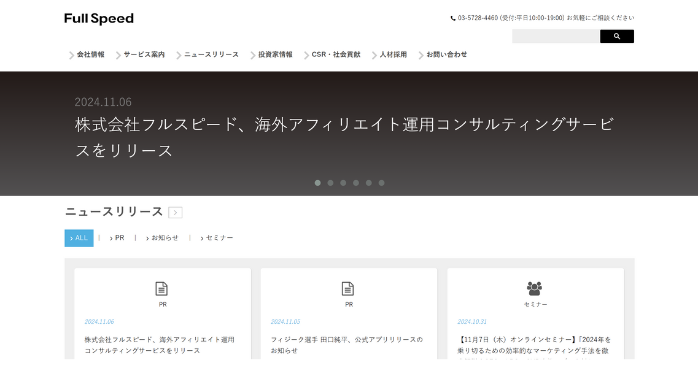
Task: Click the ニュースリリース section heading
Action: [x=114, y=212]
